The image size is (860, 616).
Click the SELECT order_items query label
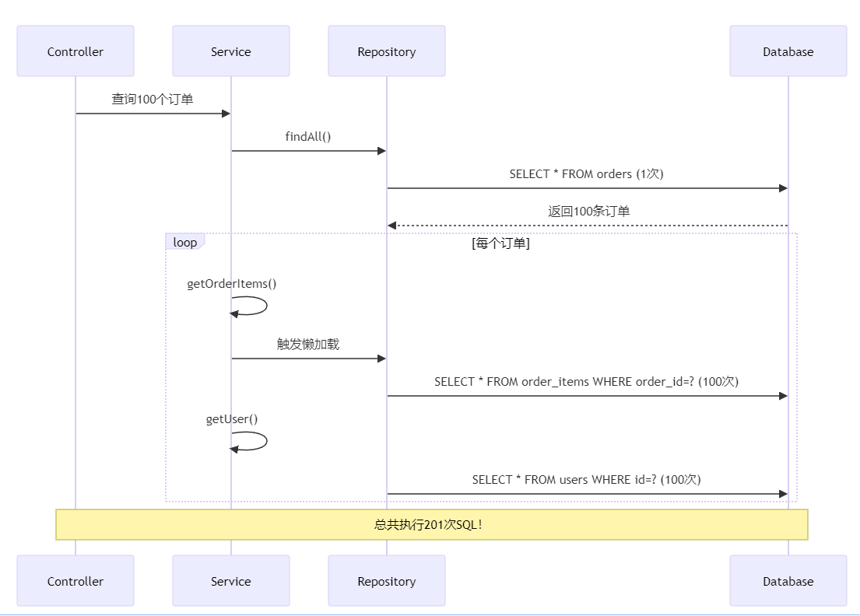[x=586, y=382]
